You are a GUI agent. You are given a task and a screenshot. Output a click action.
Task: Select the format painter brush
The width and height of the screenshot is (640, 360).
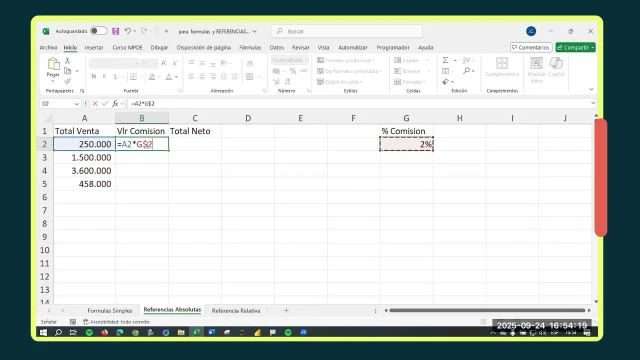tap(68, 82)
